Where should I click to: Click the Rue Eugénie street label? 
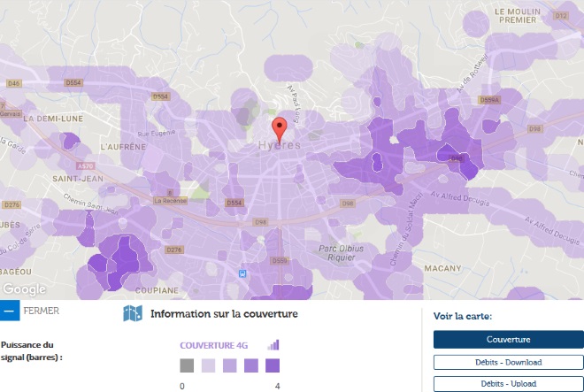point(157,133)
